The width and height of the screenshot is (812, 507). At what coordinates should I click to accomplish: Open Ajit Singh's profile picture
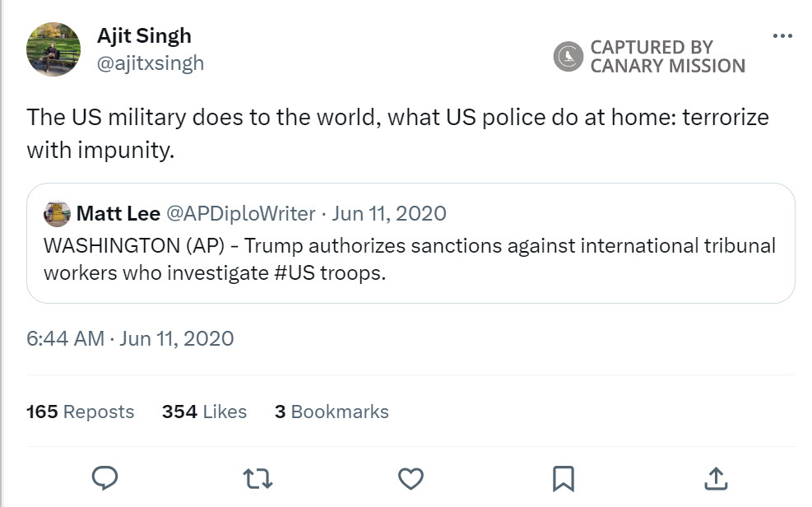pyautogui.click(x=54, y=49)
